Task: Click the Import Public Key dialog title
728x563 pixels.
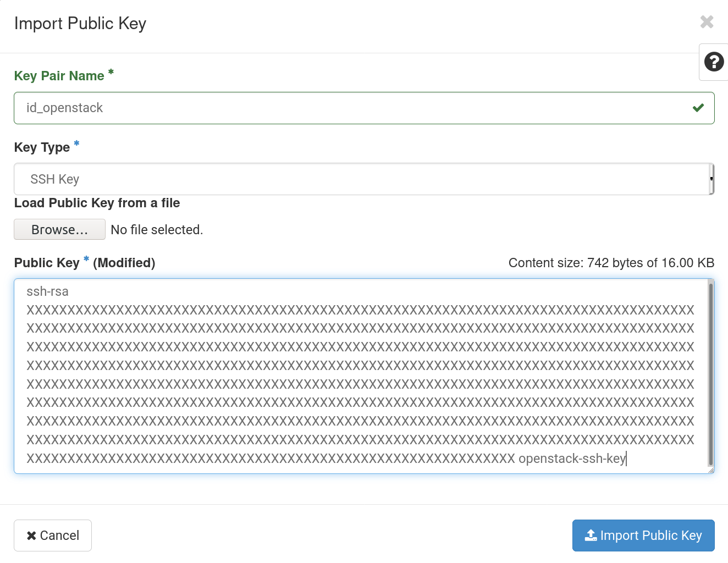Action: (x=80, y=23)
